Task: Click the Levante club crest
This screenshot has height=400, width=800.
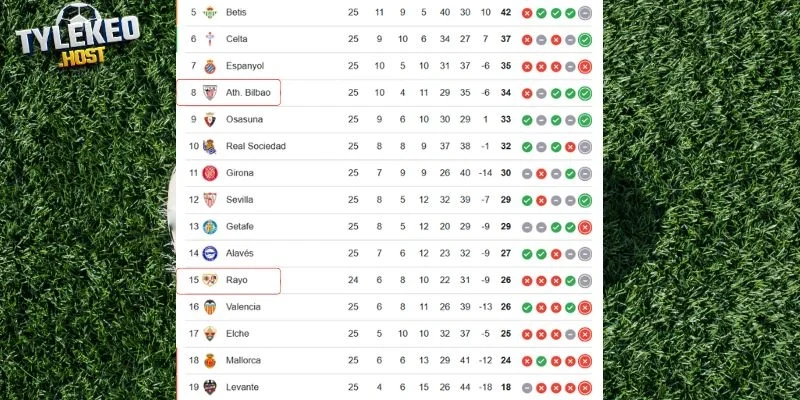Action: [x=210, y=387]
